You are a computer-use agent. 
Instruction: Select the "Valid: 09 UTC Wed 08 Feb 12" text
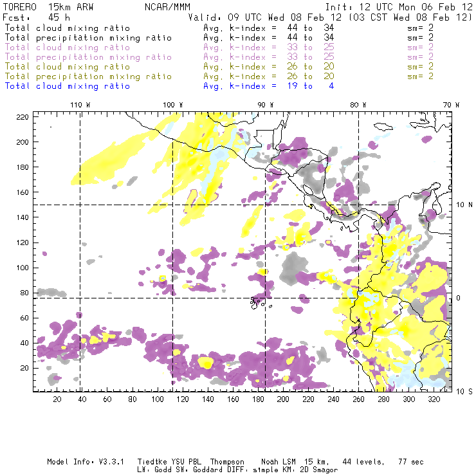[x=265, y=17]
